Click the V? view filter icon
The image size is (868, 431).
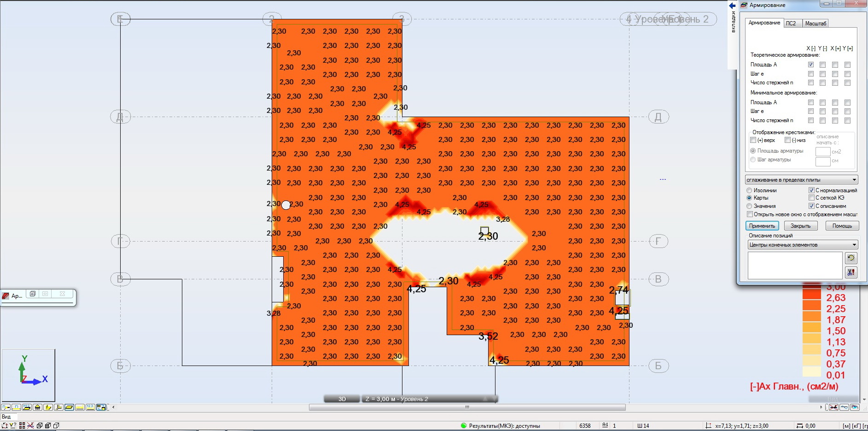(x=13, y=425)
